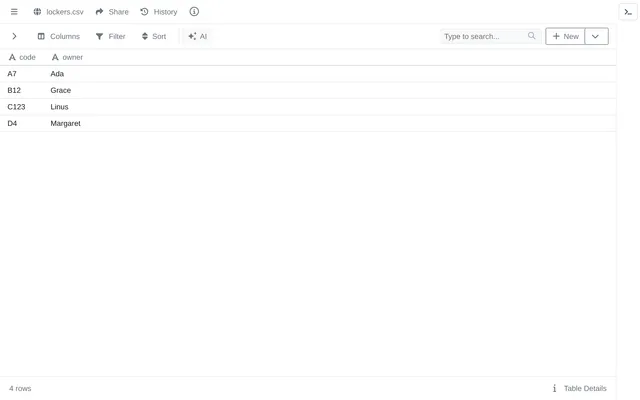Open the Columns settings
The height and width of the screenshot is (400, 640).
point(59,36)
